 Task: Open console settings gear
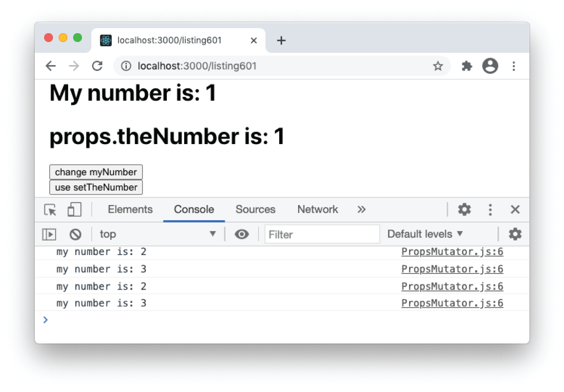pos(515,234)
